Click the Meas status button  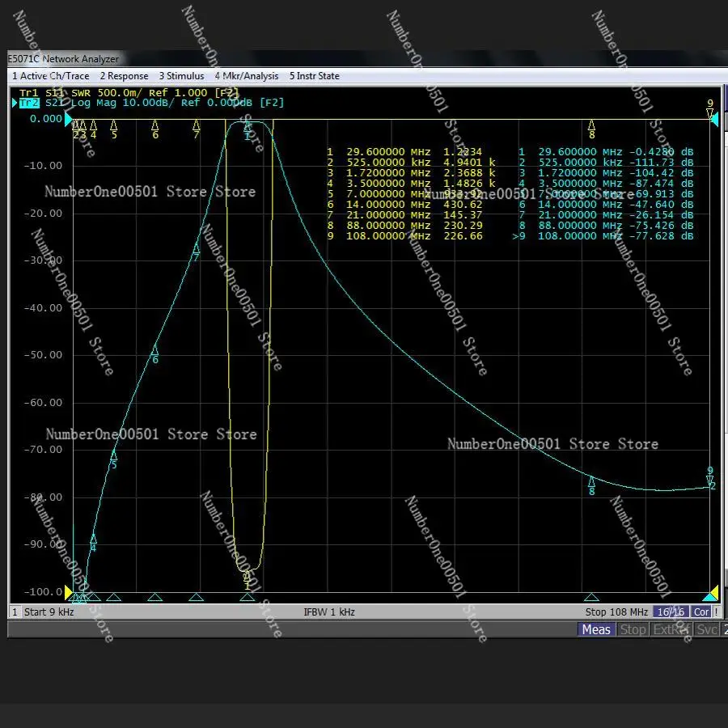click(x=596, y=629)
